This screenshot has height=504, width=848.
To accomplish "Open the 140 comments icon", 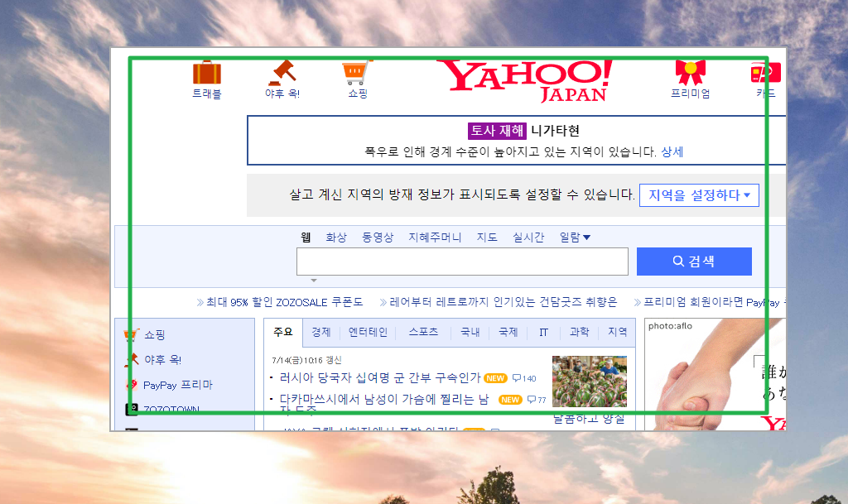I will [524, 378].
